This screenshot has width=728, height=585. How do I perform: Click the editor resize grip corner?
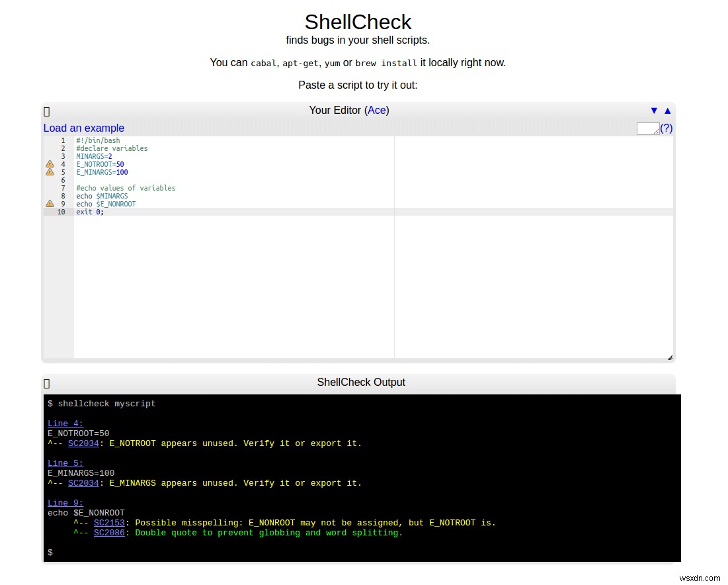(670, 357)
